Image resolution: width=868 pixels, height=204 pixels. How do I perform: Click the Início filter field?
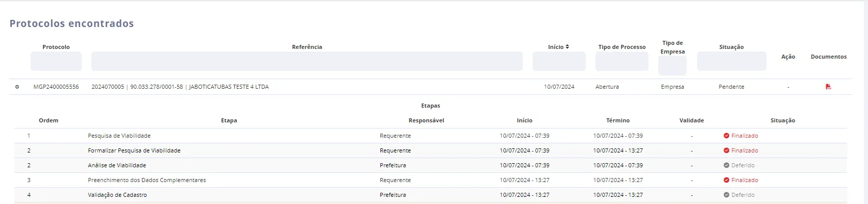(x=559, y=61)
